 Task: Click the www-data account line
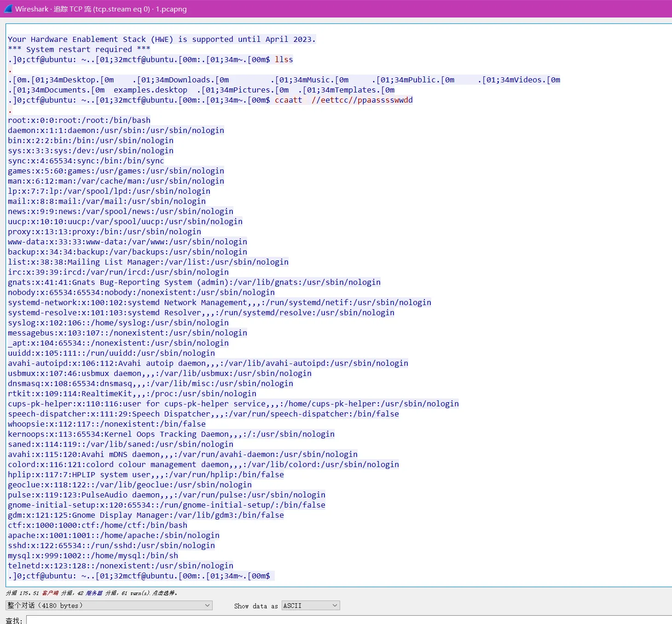coord(127,242)
